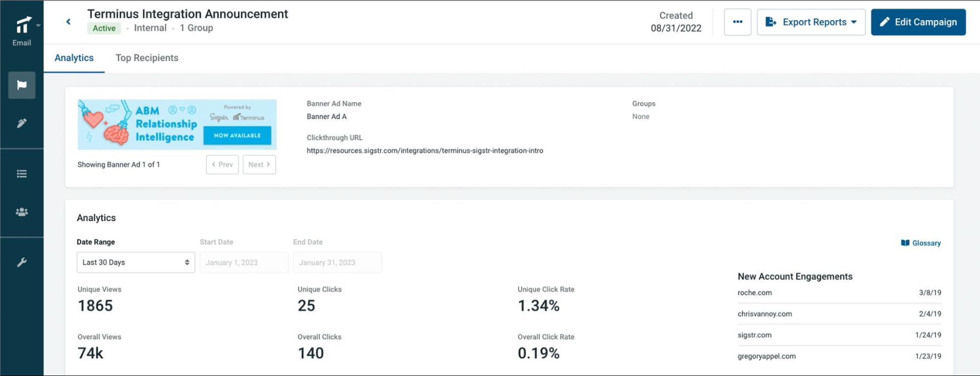This screenshot has width=980, height=376.
Task: Click the 1 Group label under title
Action: tap(196, 28)
